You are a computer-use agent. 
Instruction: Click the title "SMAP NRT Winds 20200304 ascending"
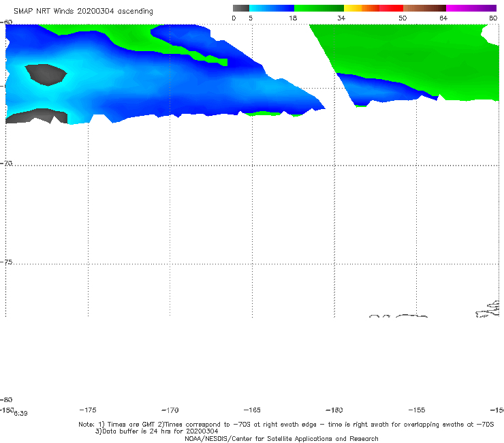click(83, 12)
